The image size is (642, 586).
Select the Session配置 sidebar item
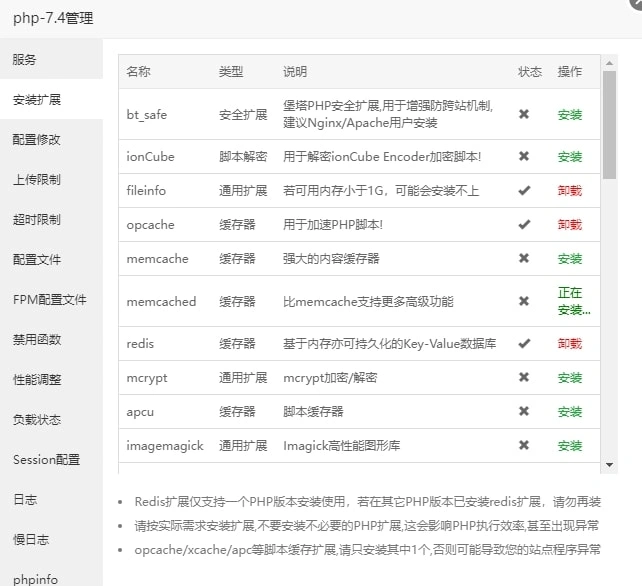point(46,460)
